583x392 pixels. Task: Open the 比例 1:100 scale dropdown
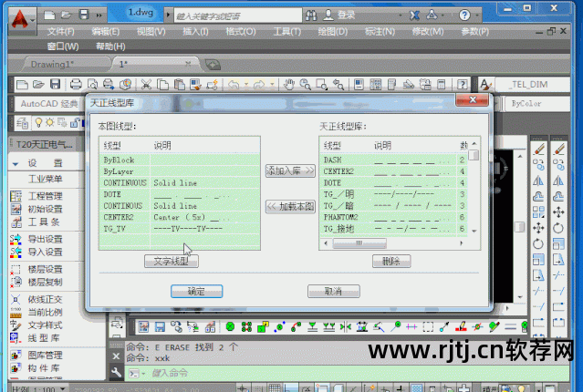pos(63,388)
